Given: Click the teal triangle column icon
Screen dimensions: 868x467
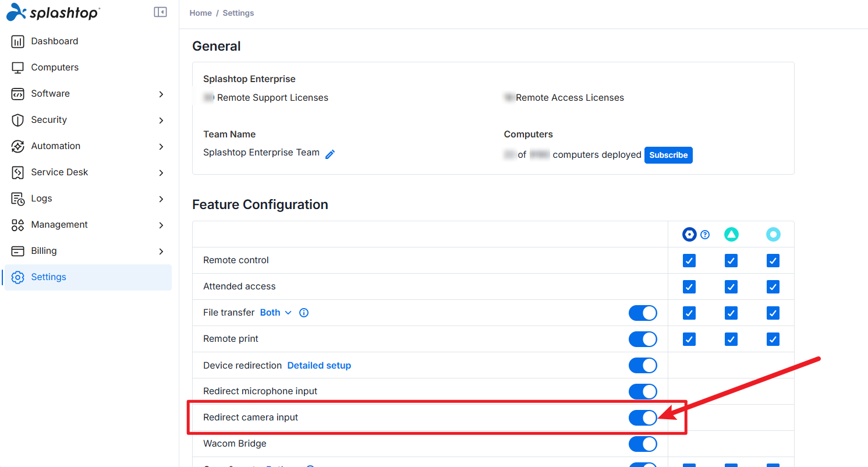Looking at the screenshot, I should click(731, 235).
